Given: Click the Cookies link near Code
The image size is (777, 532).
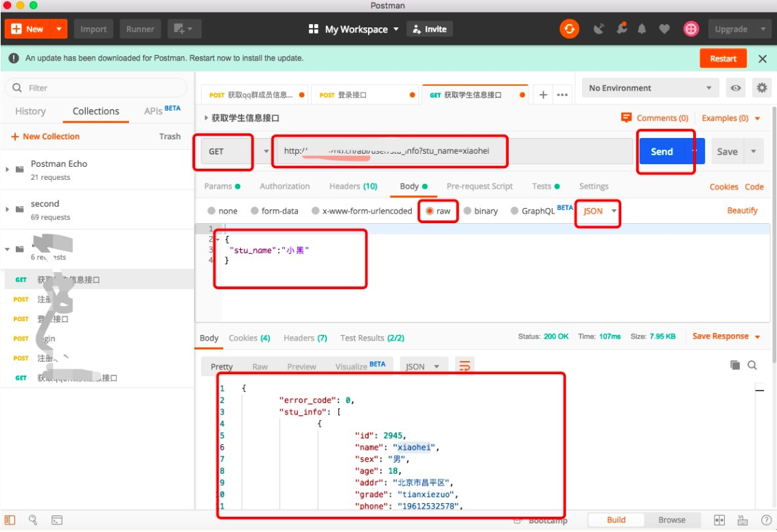Looking at the screenshot, I should point(723,187).
